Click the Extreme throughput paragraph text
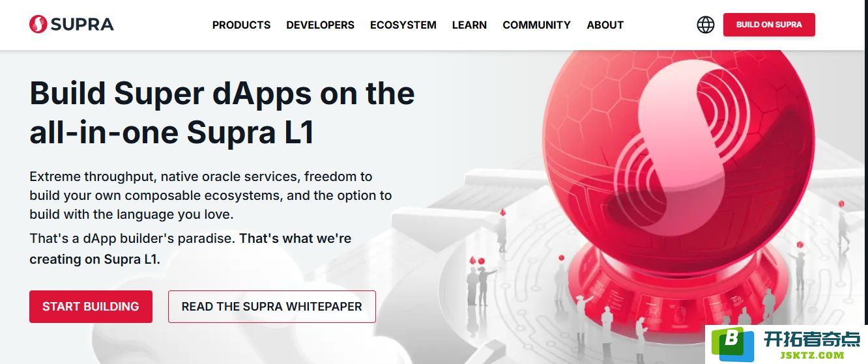868x364 pixels. coord(210,195)
